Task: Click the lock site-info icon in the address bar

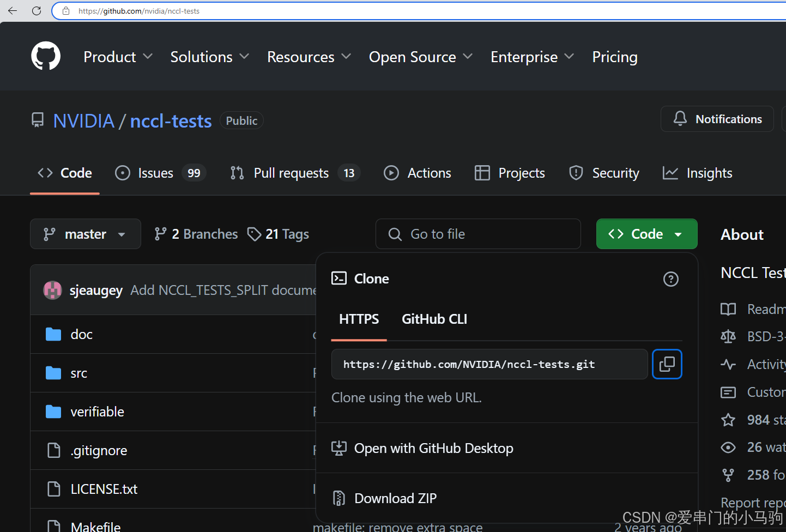Action: coord(66,11)
